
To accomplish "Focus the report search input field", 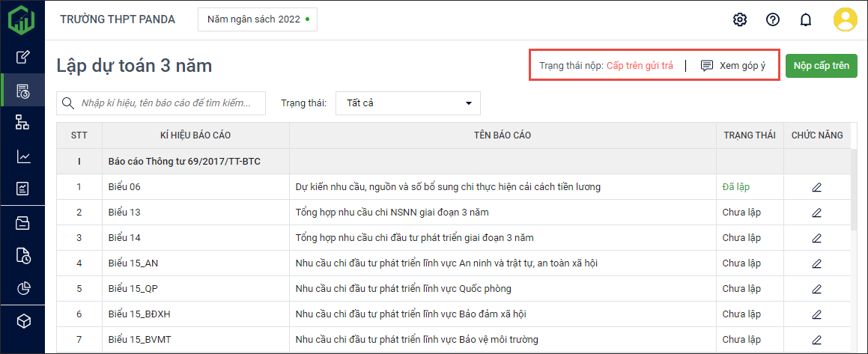I will [171, 103].
